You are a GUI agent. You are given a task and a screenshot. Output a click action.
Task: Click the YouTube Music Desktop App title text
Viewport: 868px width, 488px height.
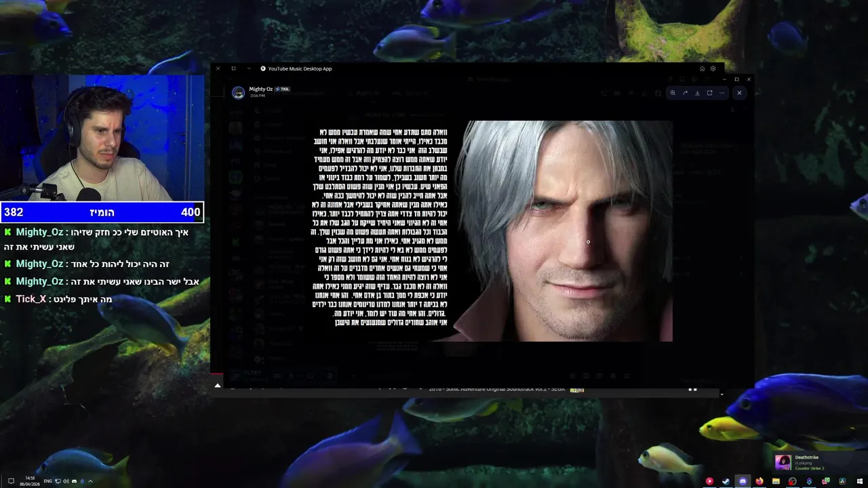(300, 68)
